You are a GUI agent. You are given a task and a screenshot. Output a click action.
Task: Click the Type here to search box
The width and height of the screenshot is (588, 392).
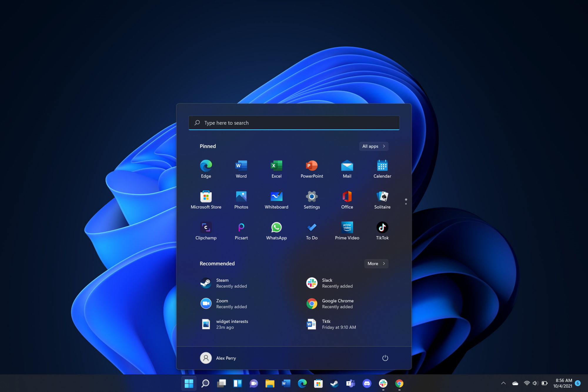[x=294, y=123]
